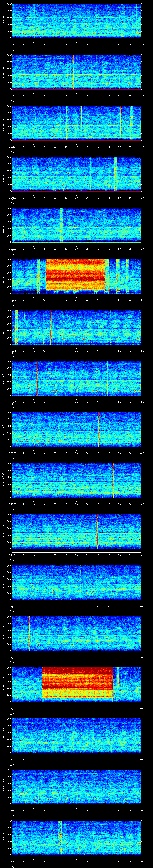The image size is (153, 868).
Task: Select the spectrogram panel starting at 10:08:00
Action: (x=77, y=378)
